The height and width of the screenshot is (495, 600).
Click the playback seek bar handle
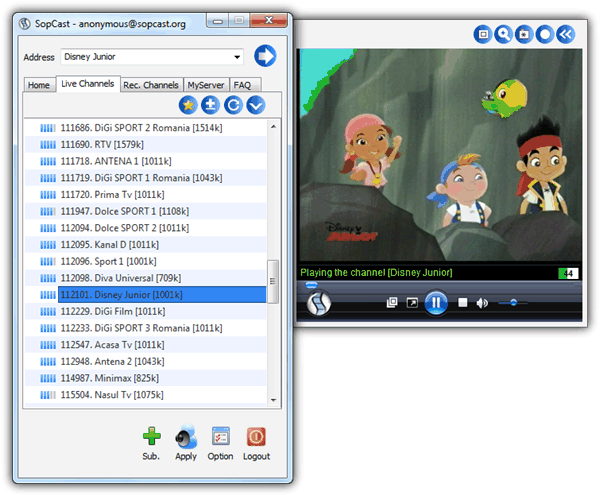coord(311,285)
